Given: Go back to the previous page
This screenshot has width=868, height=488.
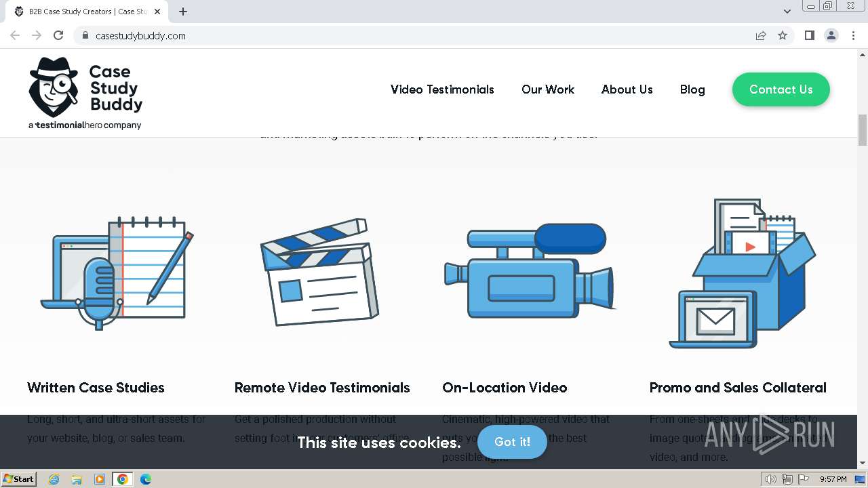Looking at the screenshot, I should [x=15, y=35].
